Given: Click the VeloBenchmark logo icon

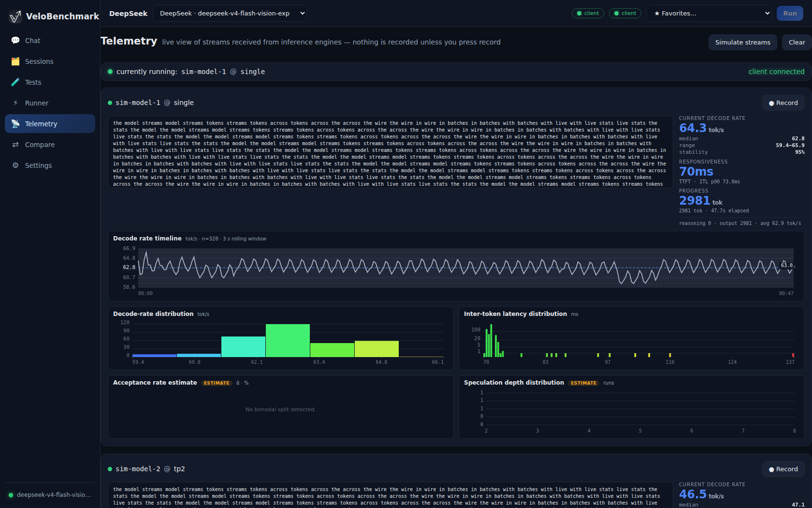Looking at the screenshot, I should click(15, 16).
